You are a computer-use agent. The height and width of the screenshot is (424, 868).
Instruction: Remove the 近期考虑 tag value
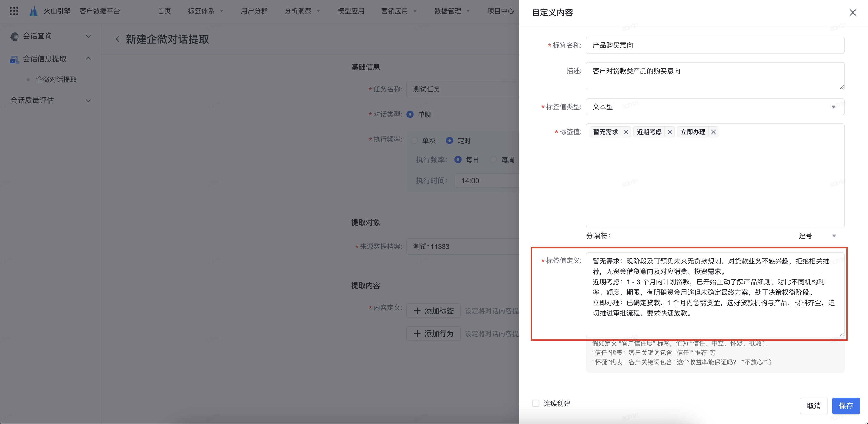pyautogui.click(x=670, y=132)
